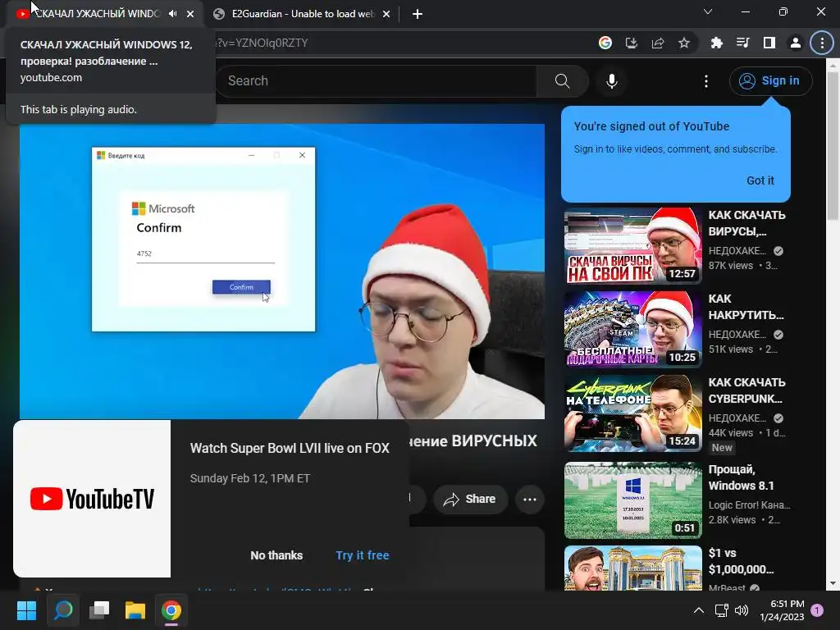This screenshot has height=630, width=840.
Task: Click the YouTube Search field
Action: 375,81
